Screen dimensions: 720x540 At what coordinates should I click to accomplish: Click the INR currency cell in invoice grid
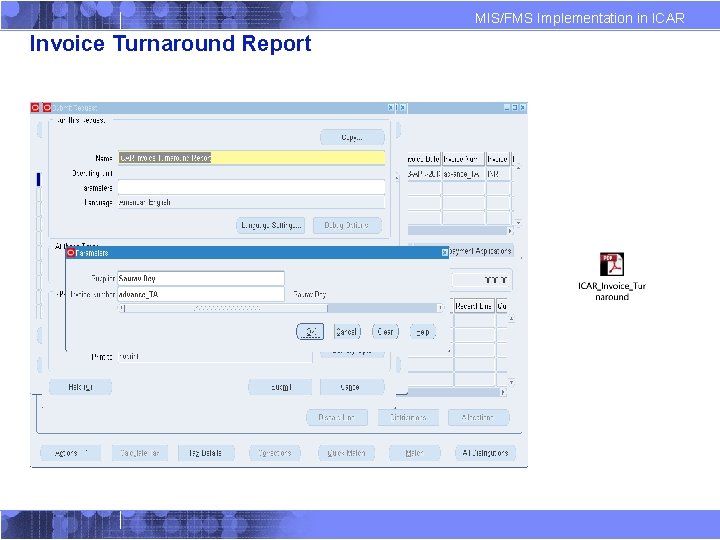[498, 174]
